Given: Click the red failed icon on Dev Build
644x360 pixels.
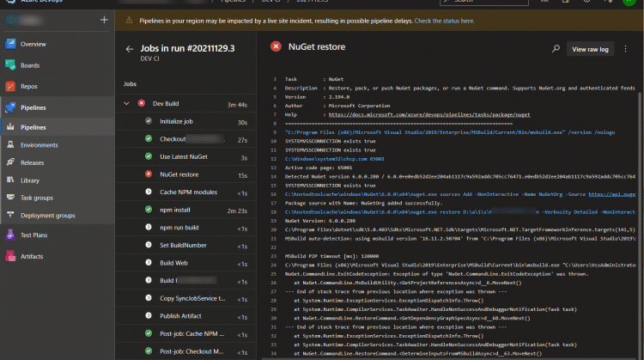Looking at the screenshot, I should pos(142,103).
